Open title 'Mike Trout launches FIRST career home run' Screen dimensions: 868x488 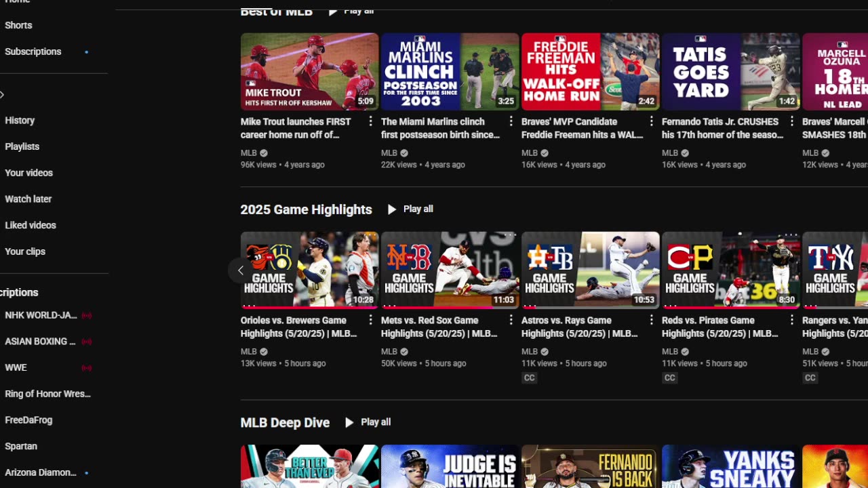296,128
